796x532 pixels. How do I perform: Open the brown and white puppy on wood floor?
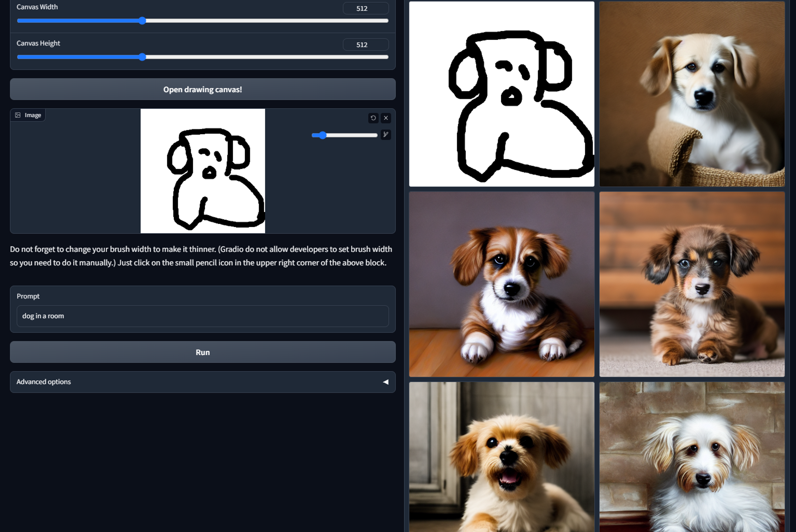coord(501,284)
